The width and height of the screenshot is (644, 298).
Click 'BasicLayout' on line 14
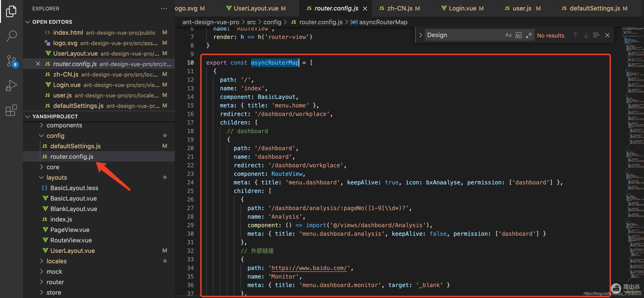pos(277,97)
